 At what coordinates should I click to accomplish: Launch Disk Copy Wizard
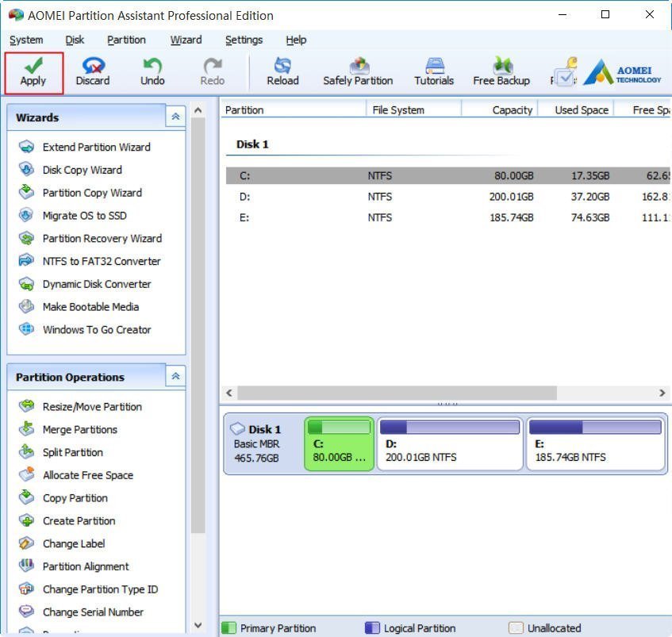point(71,170)
